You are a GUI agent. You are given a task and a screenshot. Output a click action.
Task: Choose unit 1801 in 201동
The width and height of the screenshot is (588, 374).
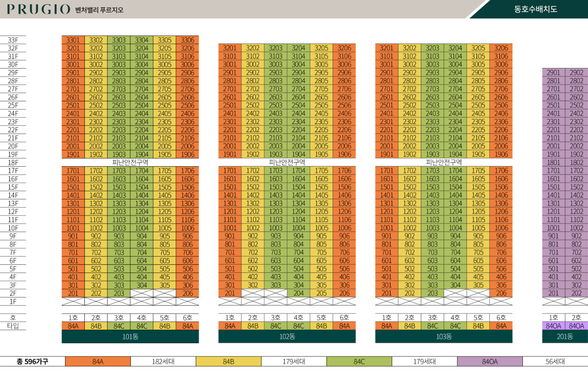click(x=553, y=163)
